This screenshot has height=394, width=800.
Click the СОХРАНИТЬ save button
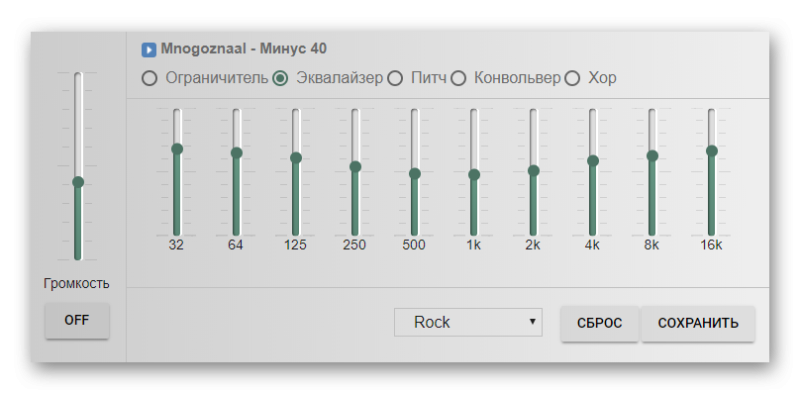coord(698,323)
